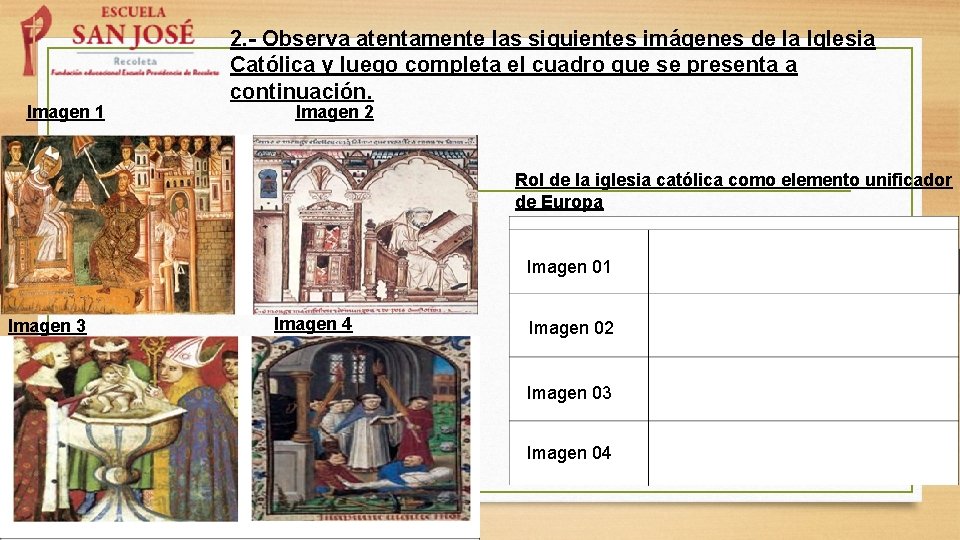Click the 'Imagen 3' caption label
960x540 pixels.
pyautogui.click(x=47, y=326)
